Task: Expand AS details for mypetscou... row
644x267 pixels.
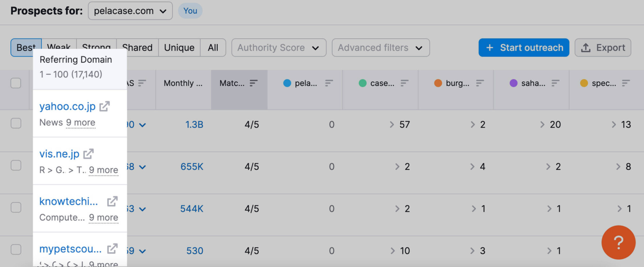Action: [x=143, y=251]
